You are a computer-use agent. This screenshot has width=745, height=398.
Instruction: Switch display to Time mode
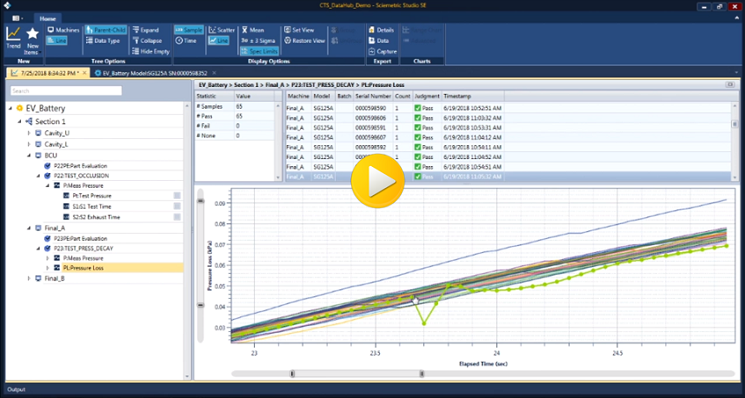(186, 41)
